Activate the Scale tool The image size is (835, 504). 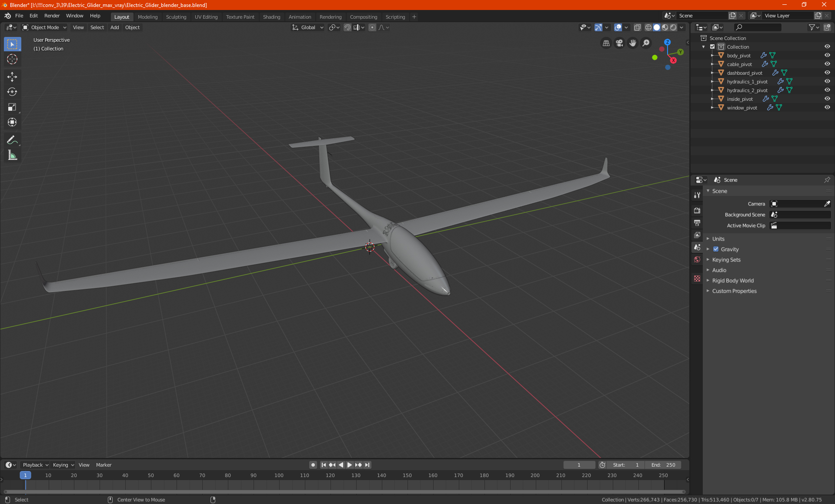[12, 107]
